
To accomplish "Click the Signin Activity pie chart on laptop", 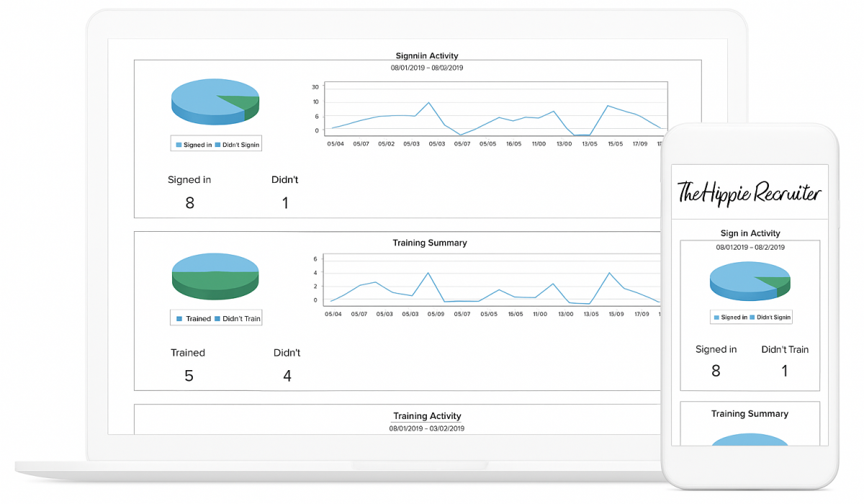I will point(215,102).
